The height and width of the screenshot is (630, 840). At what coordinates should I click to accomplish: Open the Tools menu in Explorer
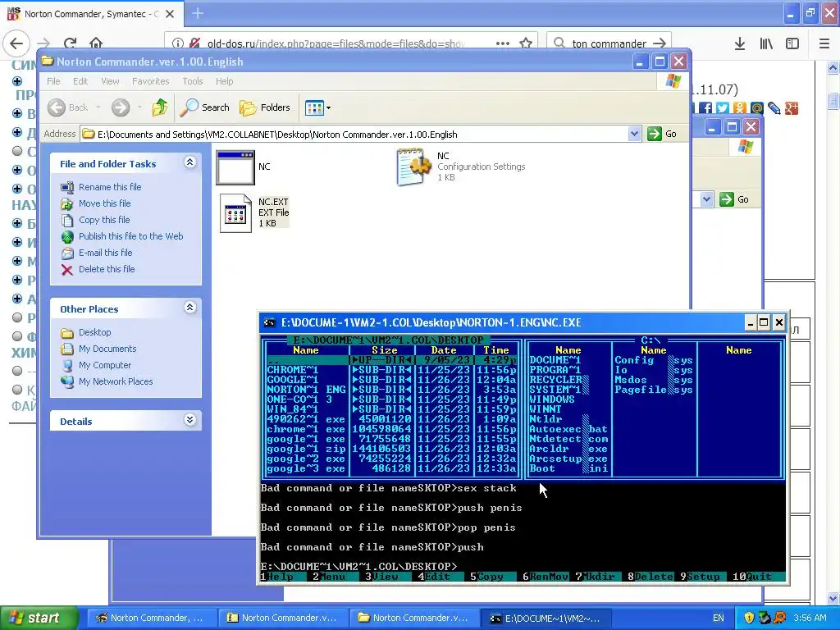tap(192, 81)
